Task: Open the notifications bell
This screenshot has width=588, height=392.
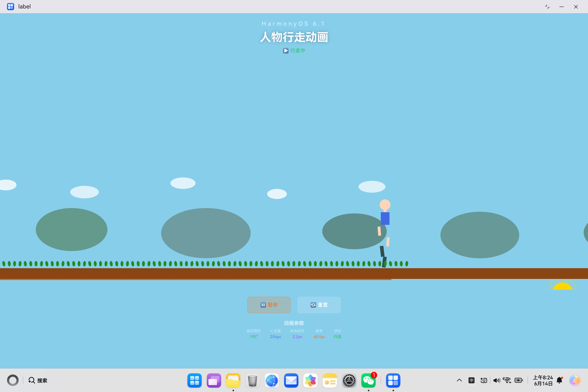Action: click(x=560, y=380)
